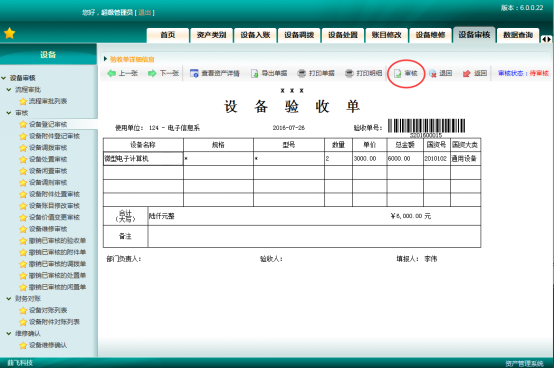Click the yellow star below the header

(10, 33)
